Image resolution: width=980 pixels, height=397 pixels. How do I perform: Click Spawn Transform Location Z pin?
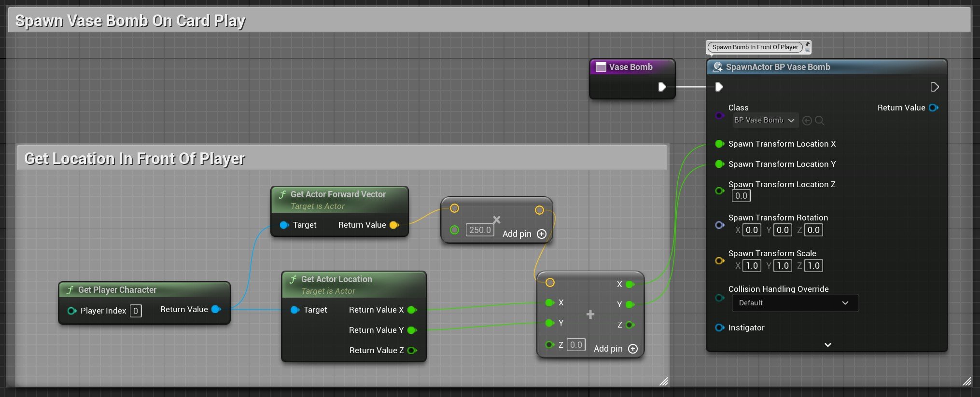[x=719, y=191]
